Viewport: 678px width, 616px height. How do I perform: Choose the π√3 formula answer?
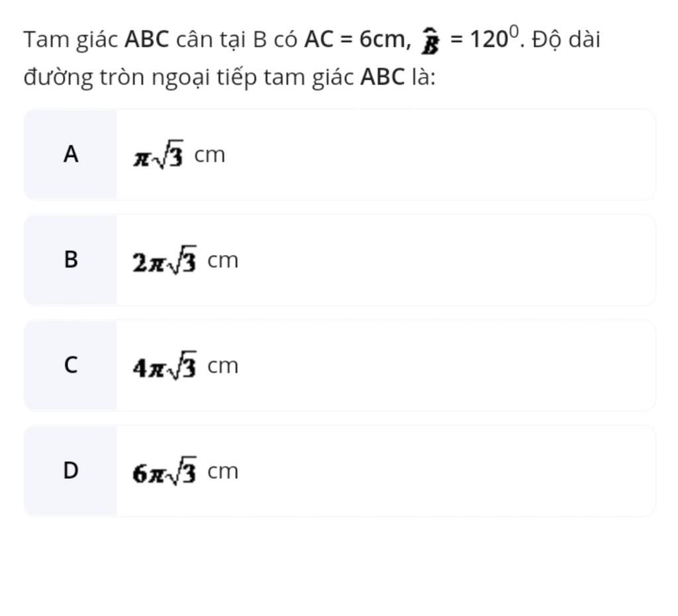pyautogui.click(x=158, y=154)
